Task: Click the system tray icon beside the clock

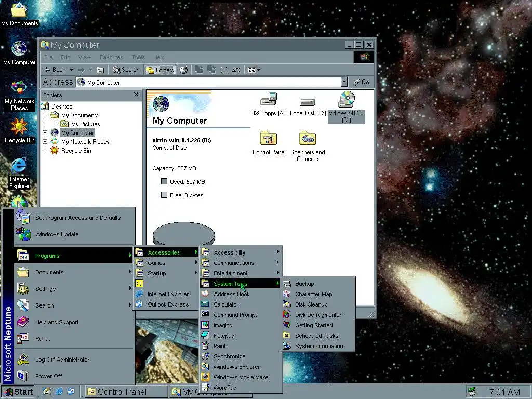Action: click(472, 392)
